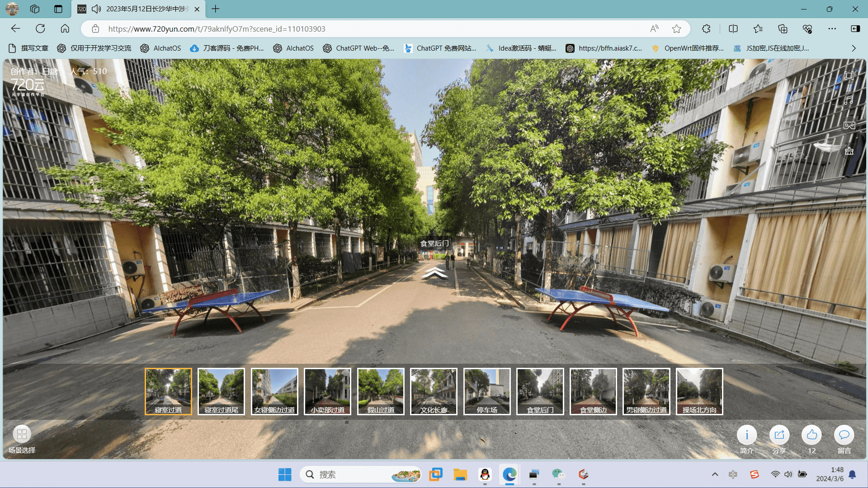Viewport: 868px width, 488px height.
Task: Enable VR glasses mode
Action: click(849, 126)
